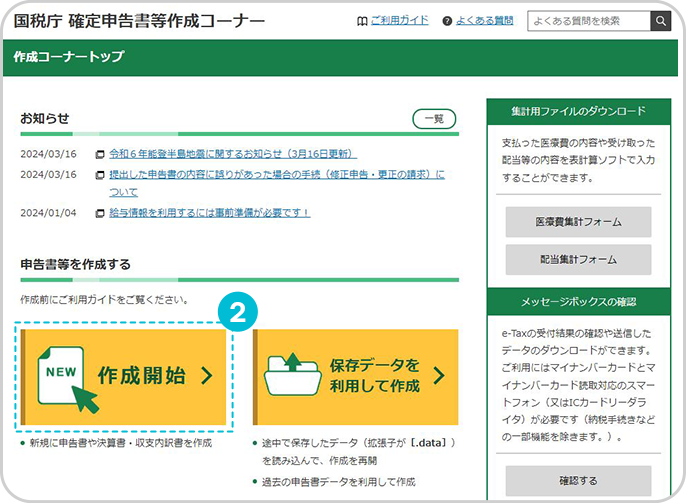Click the 国税庁 確定申告書等作成コーナー title

tap(139, 21)
